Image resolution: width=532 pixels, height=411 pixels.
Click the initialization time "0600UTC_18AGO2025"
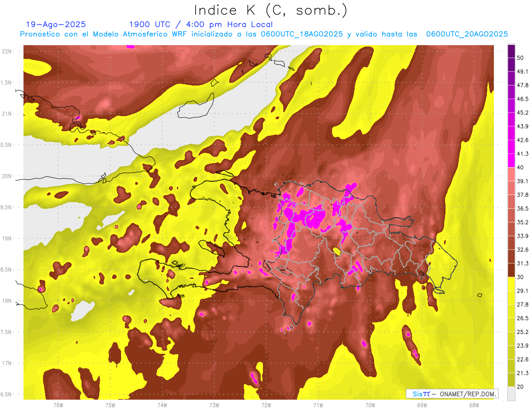[302, 34]
